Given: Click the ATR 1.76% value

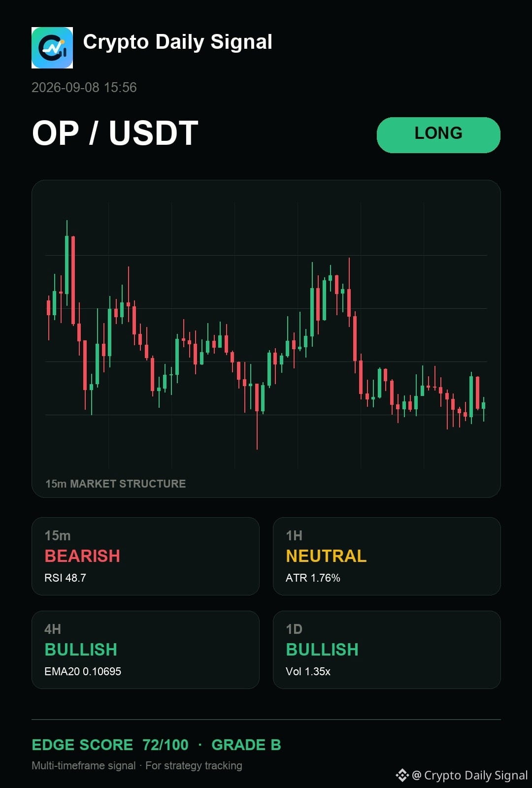Looking at the screenshot, I should (x=313, y=578).
